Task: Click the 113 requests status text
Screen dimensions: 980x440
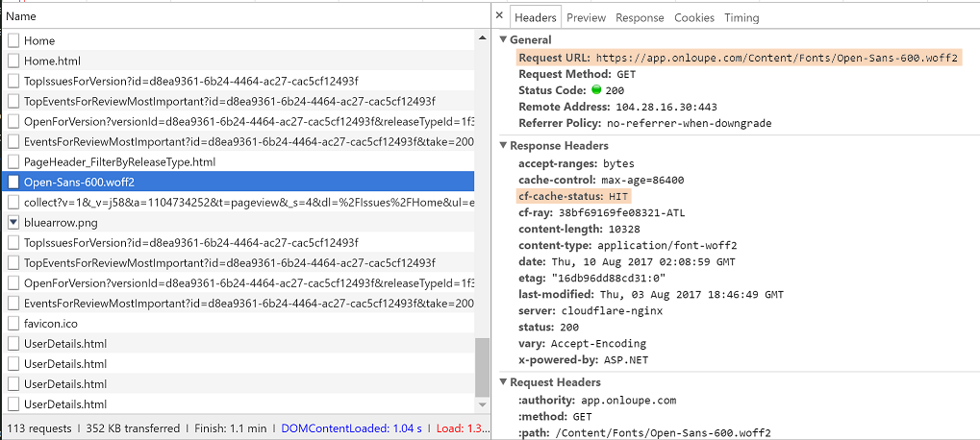Action: (38, 428)
